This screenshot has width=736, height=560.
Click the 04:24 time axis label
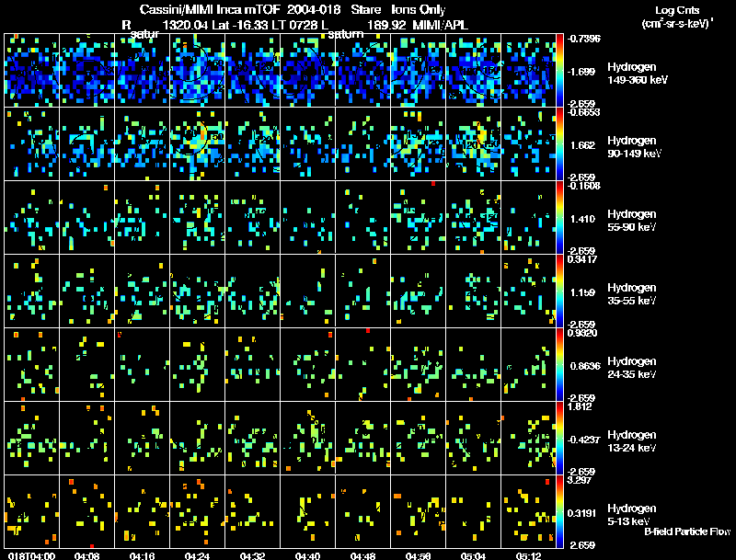(197, 556)
